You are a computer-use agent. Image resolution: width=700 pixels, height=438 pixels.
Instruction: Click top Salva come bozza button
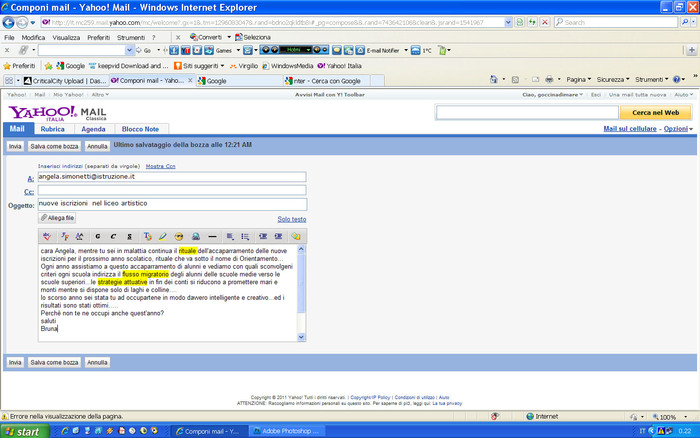pos(54,146)
